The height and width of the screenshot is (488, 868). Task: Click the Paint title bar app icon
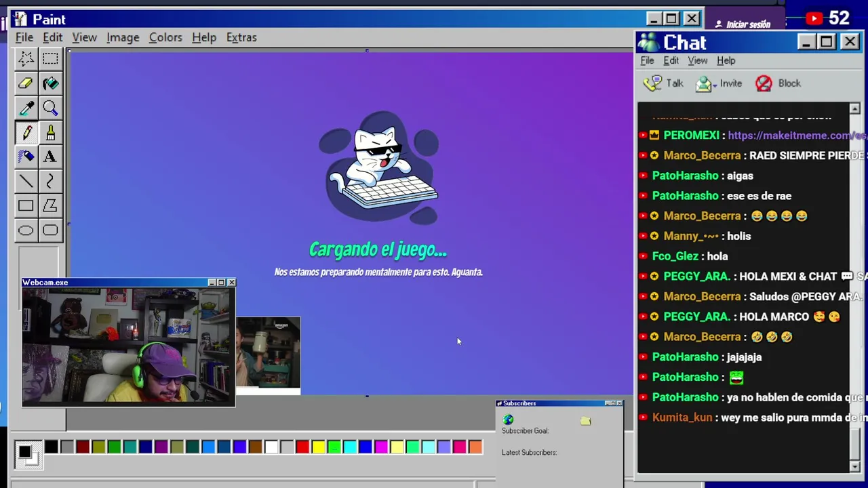click(20, 19)
